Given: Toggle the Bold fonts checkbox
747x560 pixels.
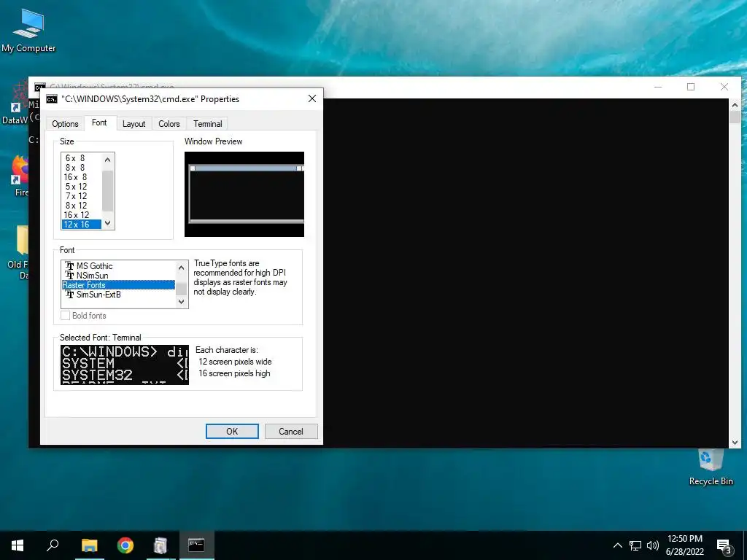Looking at the screenshot, I should click(x=65, y=316).
